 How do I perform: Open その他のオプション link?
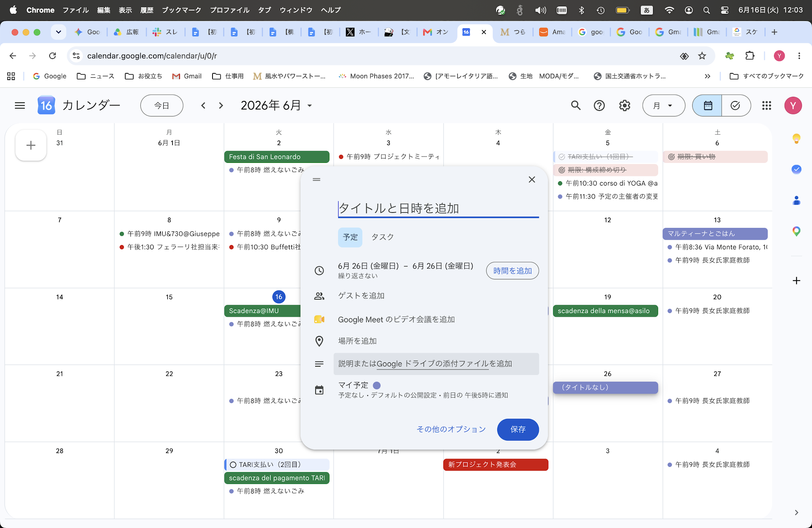[451, 429]
